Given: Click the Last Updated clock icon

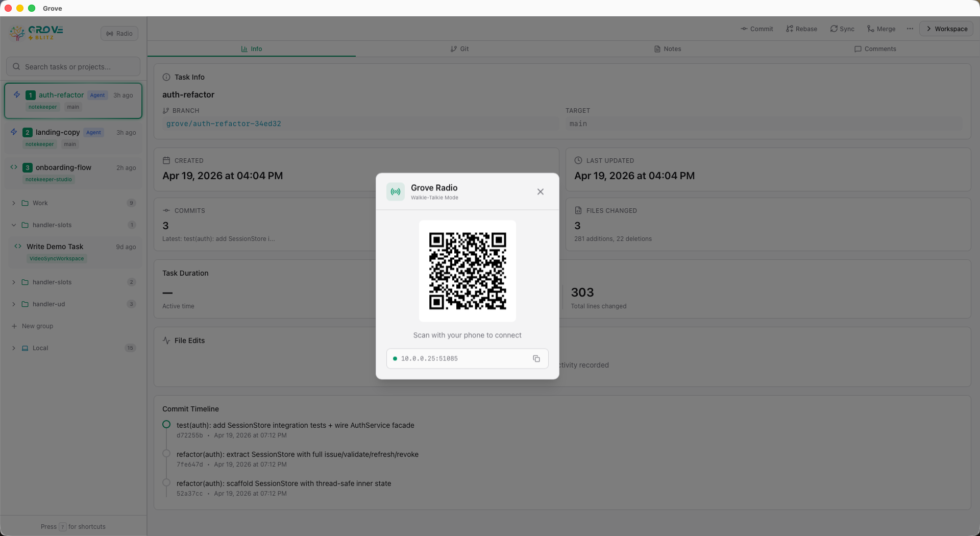Looking at the screenshot, I should point(578,160).
